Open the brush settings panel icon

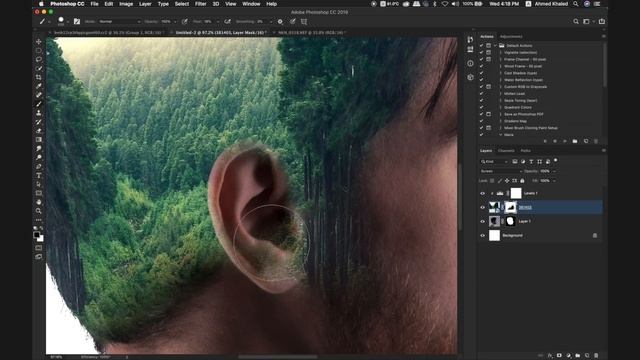[77, 21]
